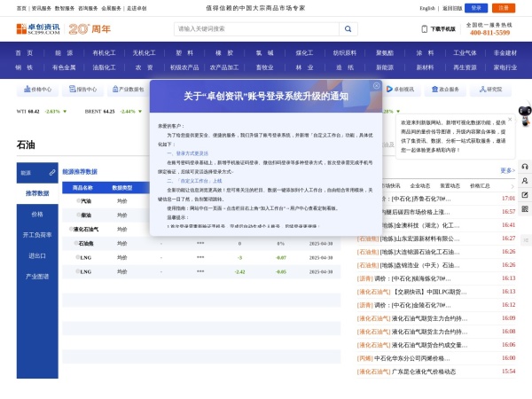Click the headset customer service icon
The height and width of the screenshot is (399, 532).
[525, 167]
